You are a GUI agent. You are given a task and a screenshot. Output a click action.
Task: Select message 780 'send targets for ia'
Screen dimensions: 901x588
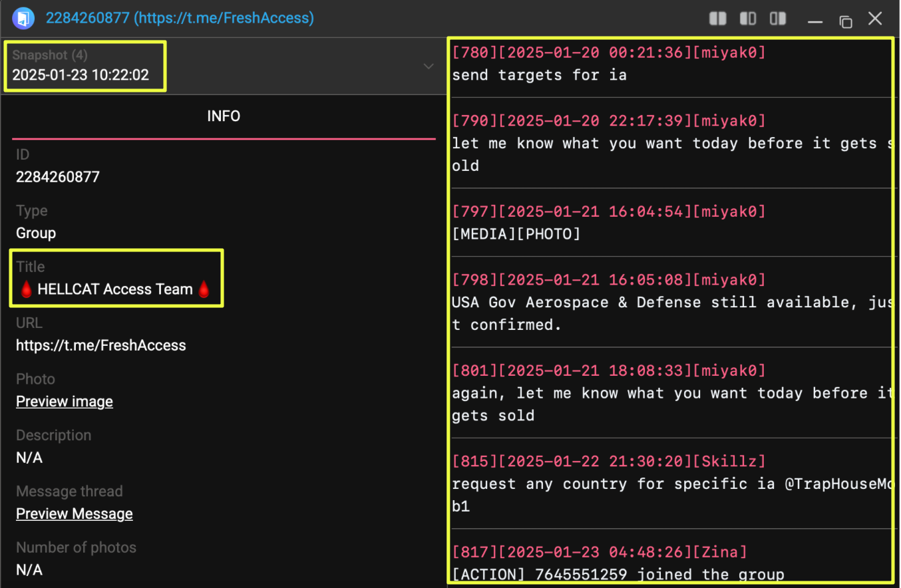point(539,74)
